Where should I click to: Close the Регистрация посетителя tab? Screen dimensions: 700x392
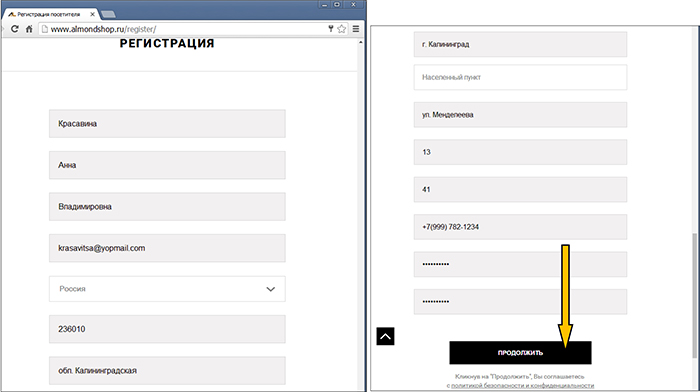(92, 14)
